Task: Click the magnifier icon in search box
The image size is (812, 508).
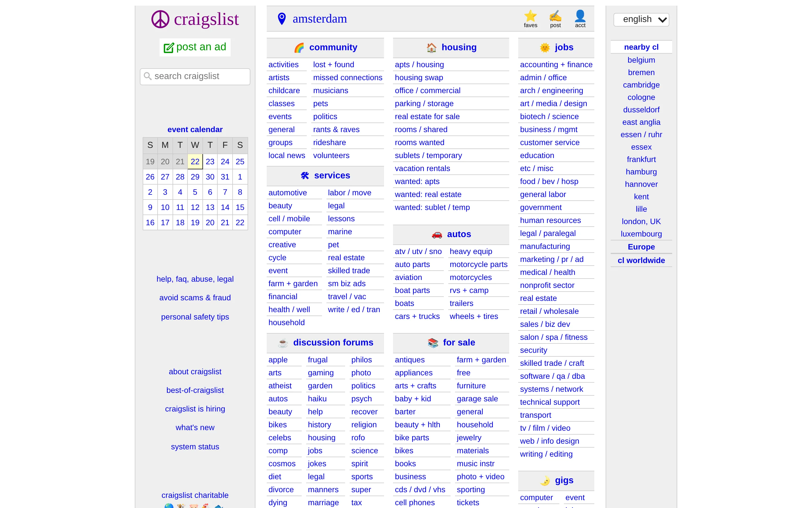Action: [x=148, y=76]
